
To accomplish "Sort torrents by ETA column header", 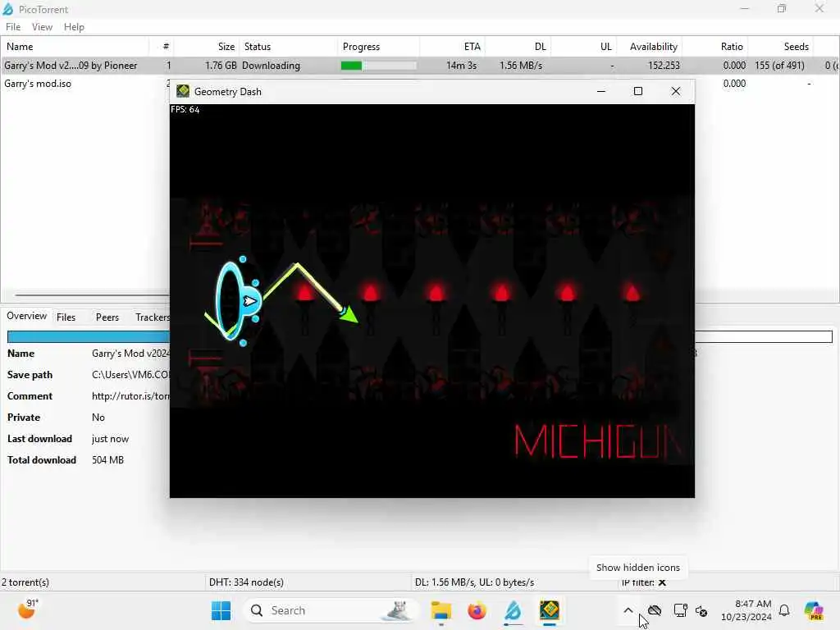I will [452, 47].
